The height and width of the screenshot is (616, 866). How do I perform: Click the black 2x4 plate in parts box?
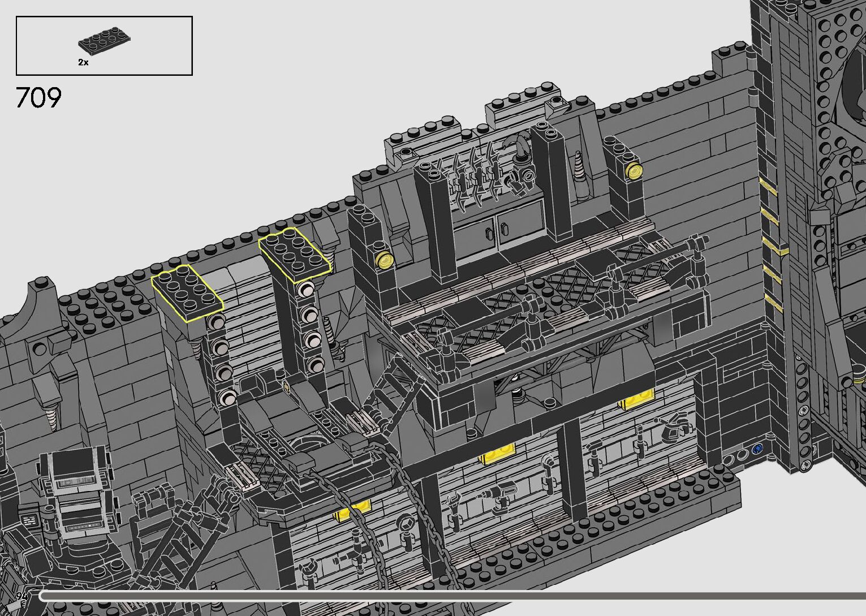[x=106, y=44]
